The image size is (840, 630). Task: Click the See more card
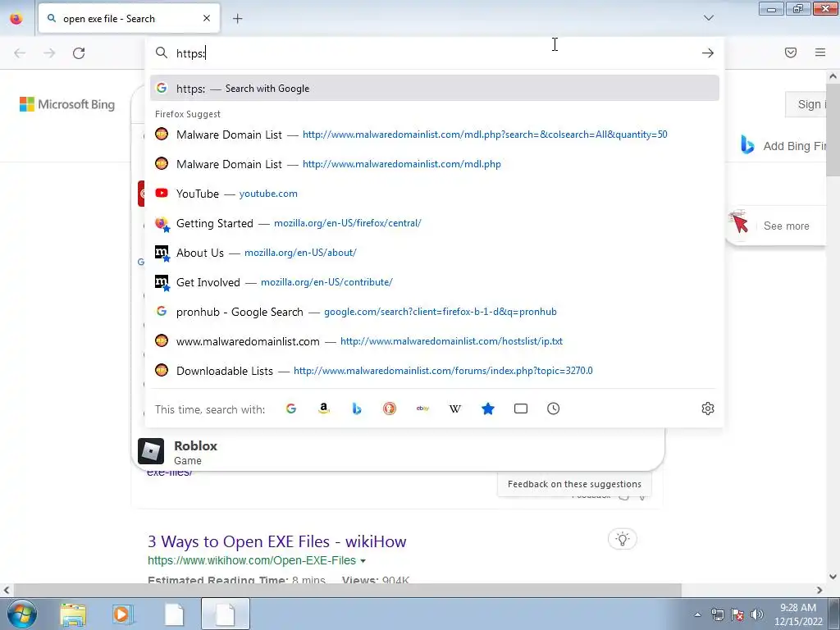tap(777, 226)
